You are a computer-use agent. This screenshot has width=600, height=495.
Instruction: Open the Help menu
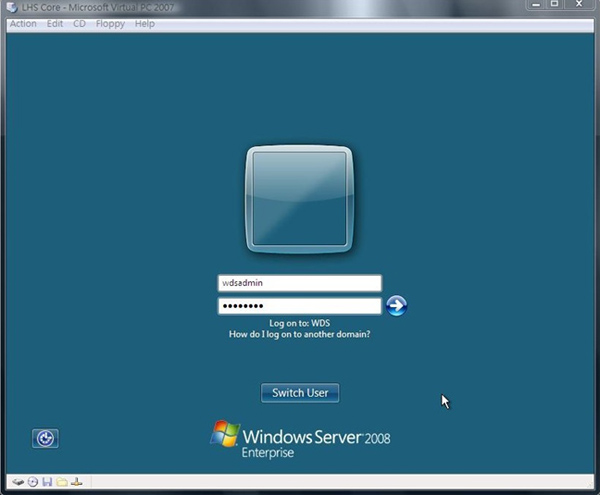(x=145, y=24)
